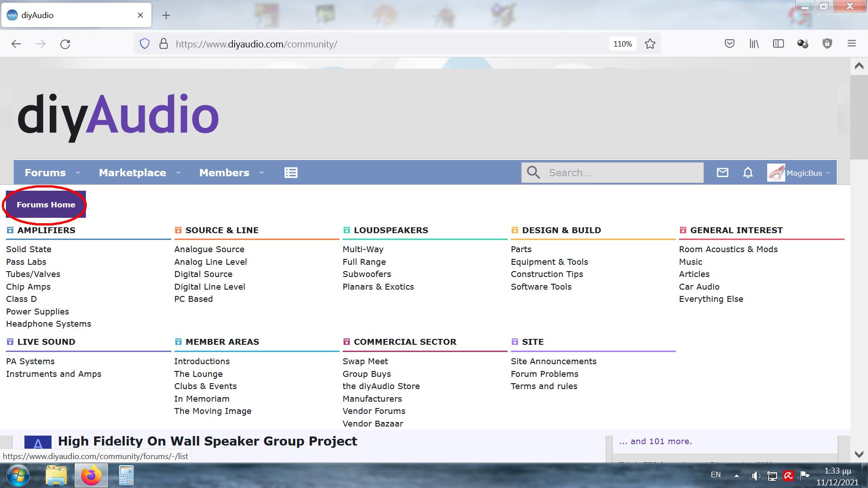The width and height of the screenshot is (868, 488).
Task: Open Windows Explorer from the taskbar
Action: 57,475
